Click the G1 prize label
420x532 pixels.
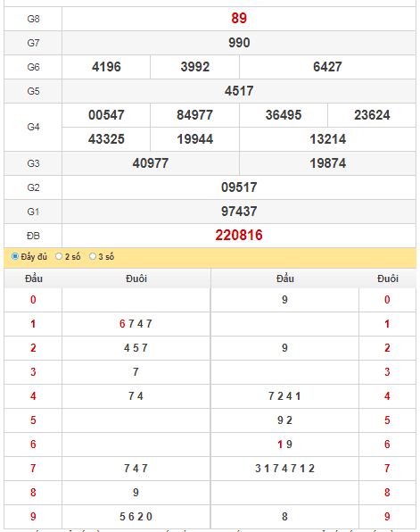pos(33,212)
